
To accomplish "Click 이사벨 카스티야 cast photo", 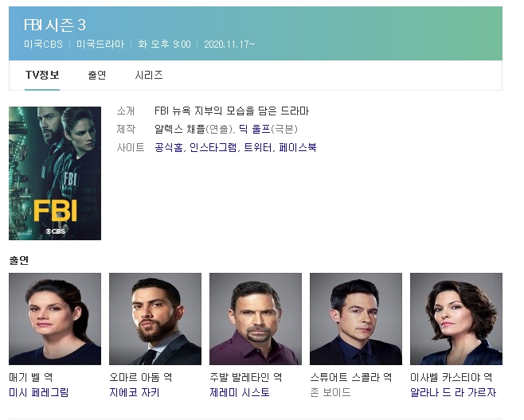I will click(x=456, y=319).
